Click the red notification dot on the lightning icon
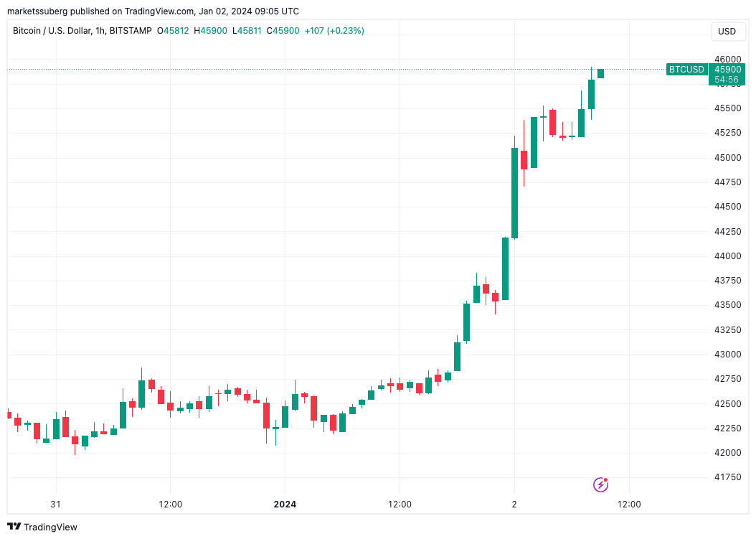This screenshot has width=756, height=539. pos(605,479)
